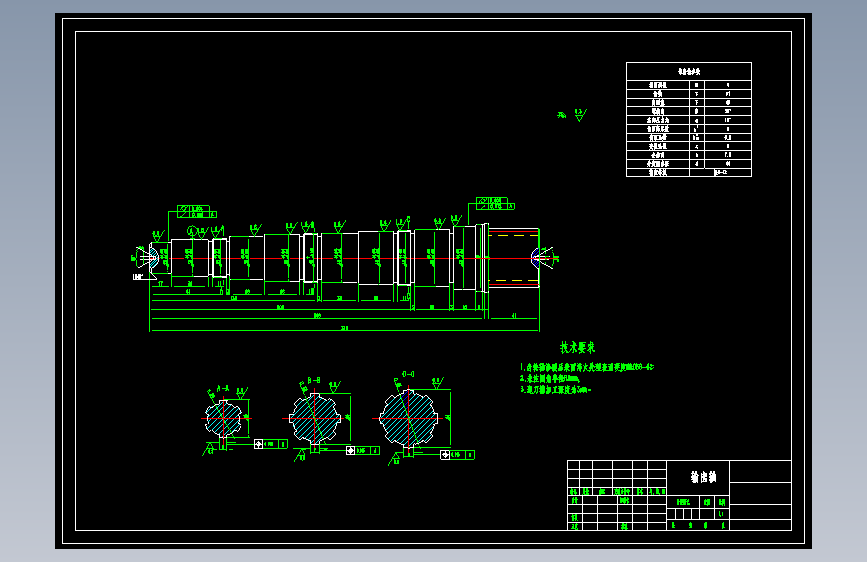Viewport: 867px width, 562px height.
Task: Click the 输出轴 title block name
Action: point(703,477)
